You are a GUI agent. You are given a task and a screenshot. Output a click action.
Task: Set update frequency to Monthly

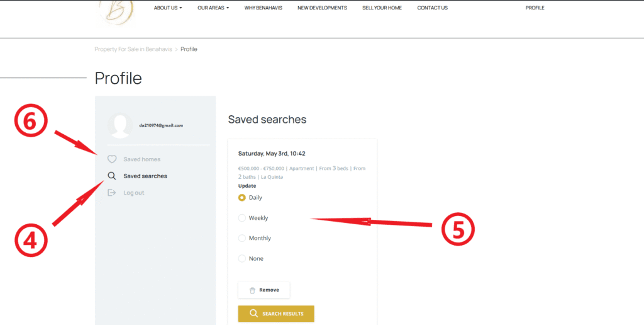tap(242, 238)
